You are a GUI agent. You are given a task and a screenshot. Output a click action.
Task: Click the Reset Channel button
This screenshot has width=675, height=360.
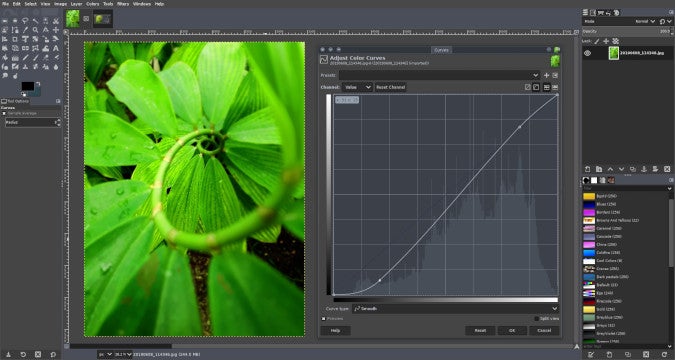(x=390, y=87)
